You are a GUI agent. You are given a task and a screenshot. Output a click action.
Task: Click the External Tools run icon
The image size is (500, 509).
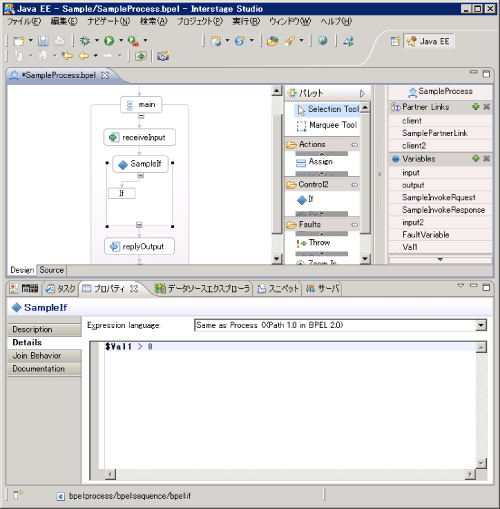click(133, 41)
